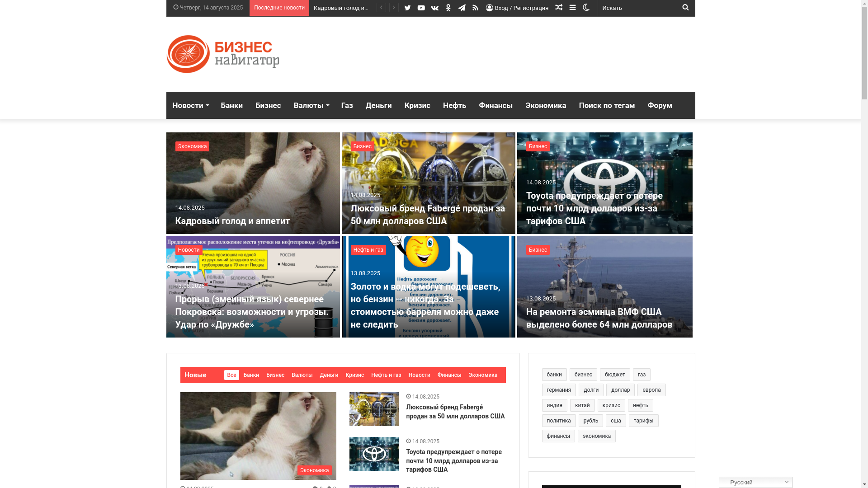Select the Новости filter tab
Viewport: 868px width, 488px height.
click(x=419, y=375)
